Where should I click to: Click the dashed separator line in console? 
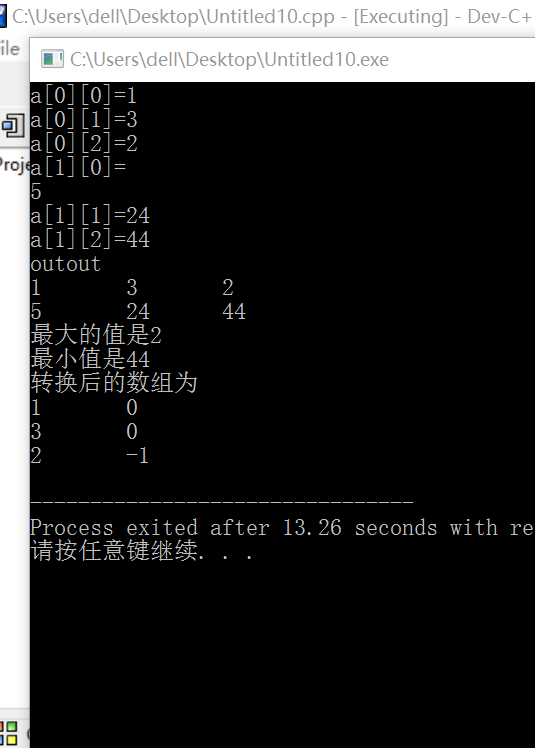pos(222,502)
